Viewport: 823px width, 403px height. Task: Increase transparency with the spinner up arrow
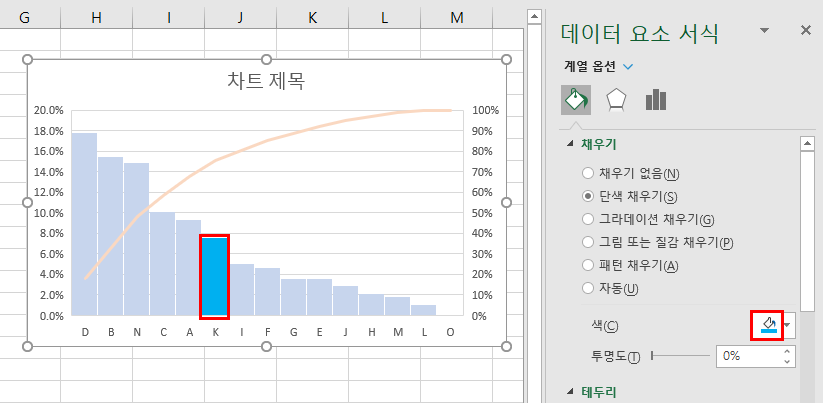[x=787, y=351]
